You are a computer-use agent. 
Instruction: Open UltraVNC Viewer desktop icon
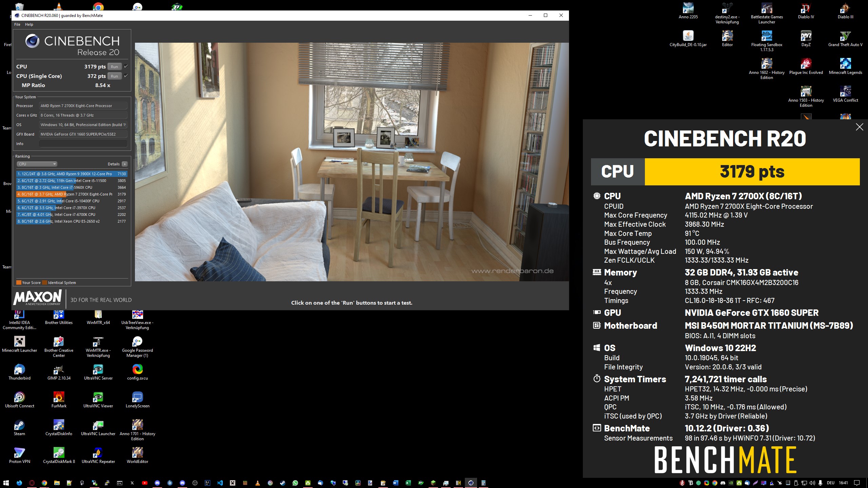click(x=98, y=400)
